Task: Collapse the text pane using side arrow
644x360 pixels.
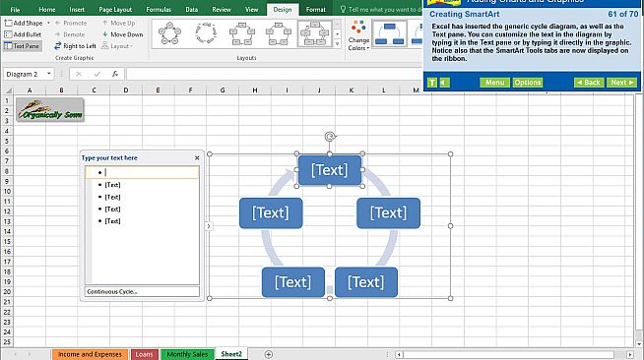Action: point(209,226)
